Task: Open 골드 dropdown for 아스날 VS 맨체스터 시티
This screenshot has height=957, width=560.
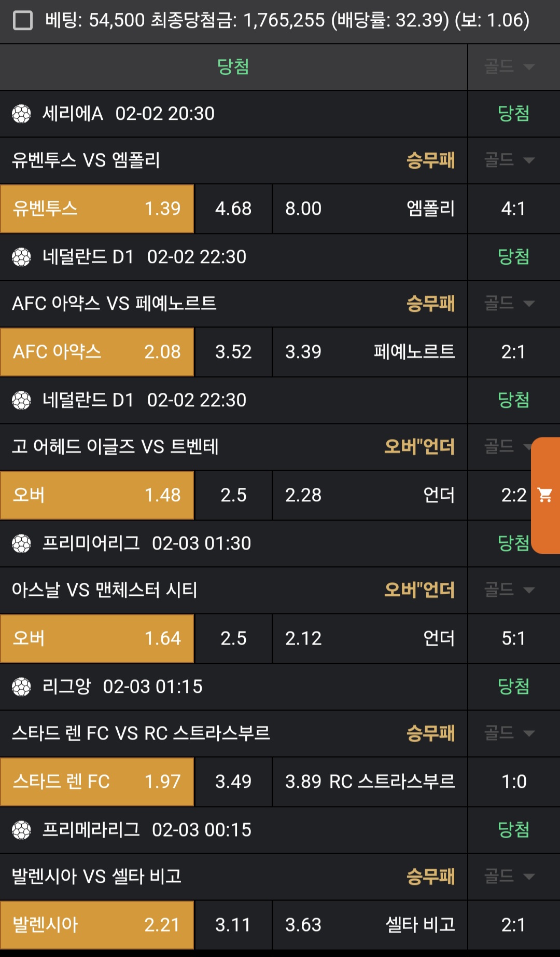Action: tap(509, 590)
